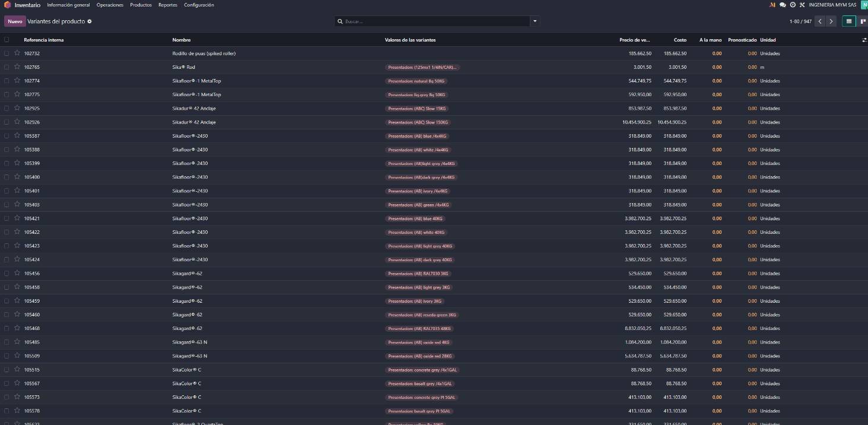Sort by A la mano column

pos(710,40)
